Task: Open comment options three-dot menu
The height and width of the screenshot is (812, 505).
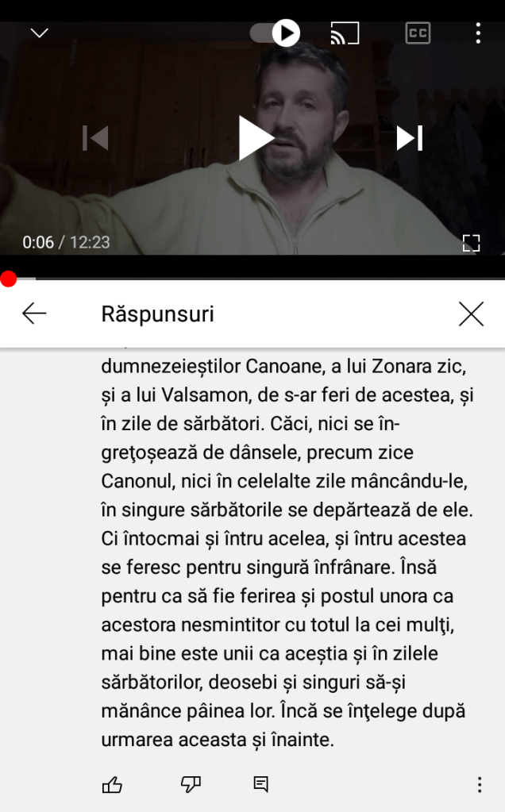Action: point(480,784)
